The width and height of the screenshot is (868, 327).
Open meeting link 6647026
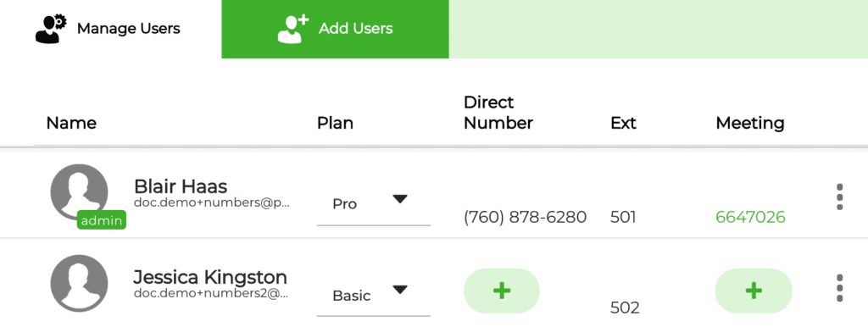click(x=750, y=217)
